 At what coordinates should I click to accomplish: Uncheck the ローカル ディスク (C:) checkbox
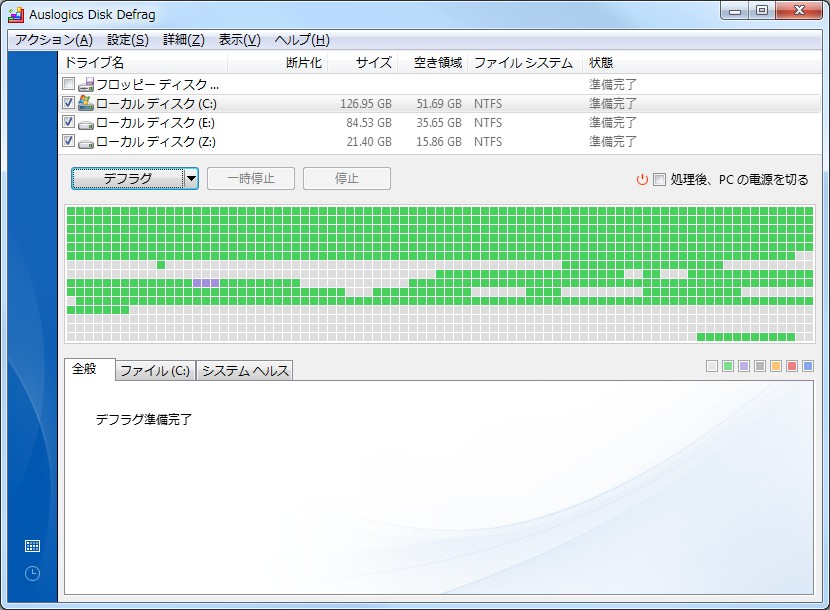click(x=68, y=103)
